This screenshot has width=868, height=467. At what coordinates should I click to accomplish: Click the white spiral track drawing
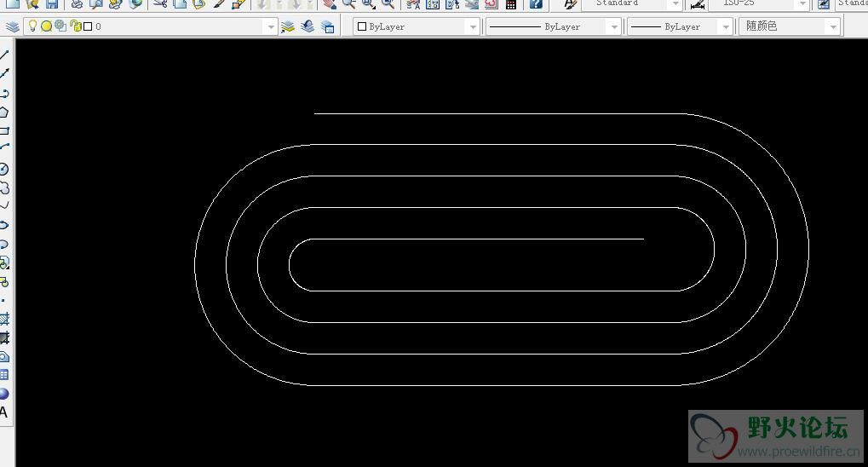501,250
